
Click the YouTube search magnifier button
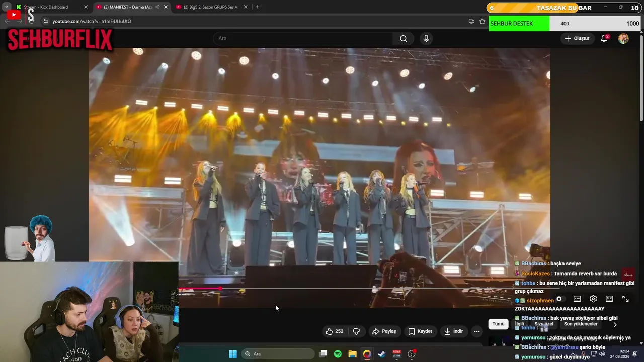(x=404, y=39)
